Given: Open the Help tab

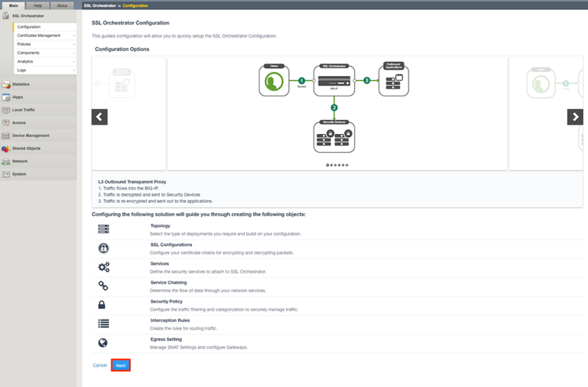Looking at the screenshot, I should 38,5.
